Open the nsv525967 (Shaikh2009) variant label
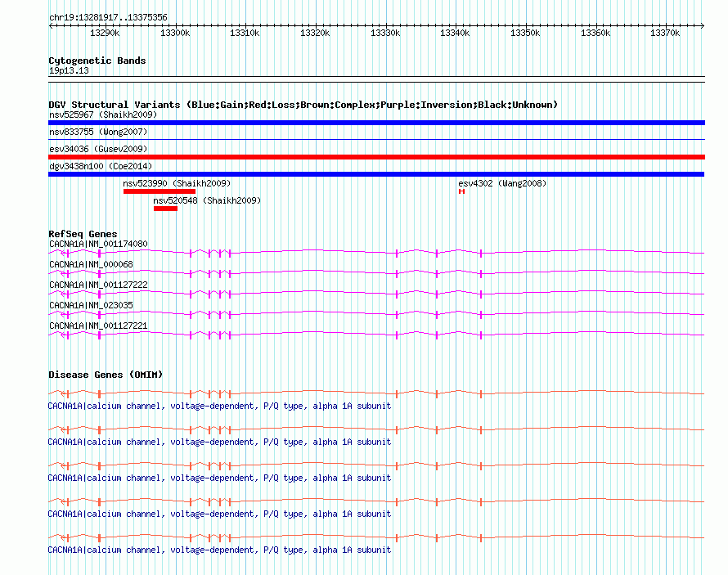This screenshot has width=728, height=575. 103,115
